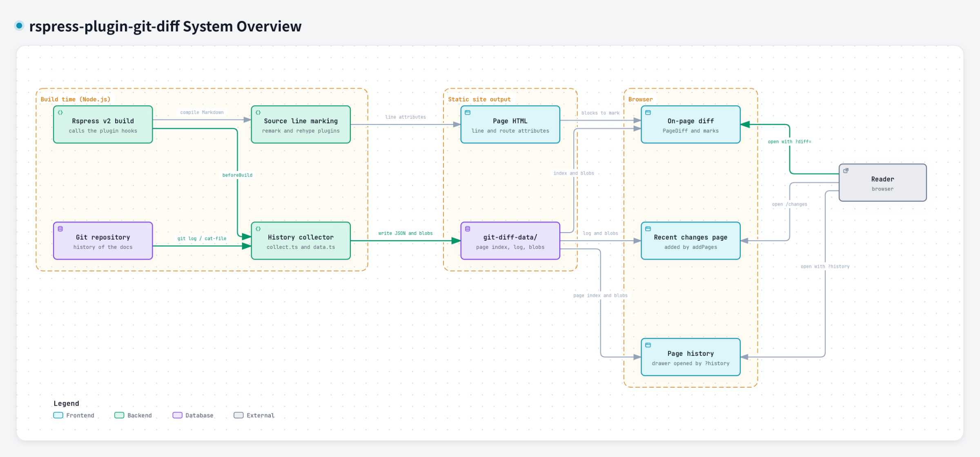Click the 'write JSON and blobs' edge label
This screenshot has width=980, height=457.
coord(405,233)
